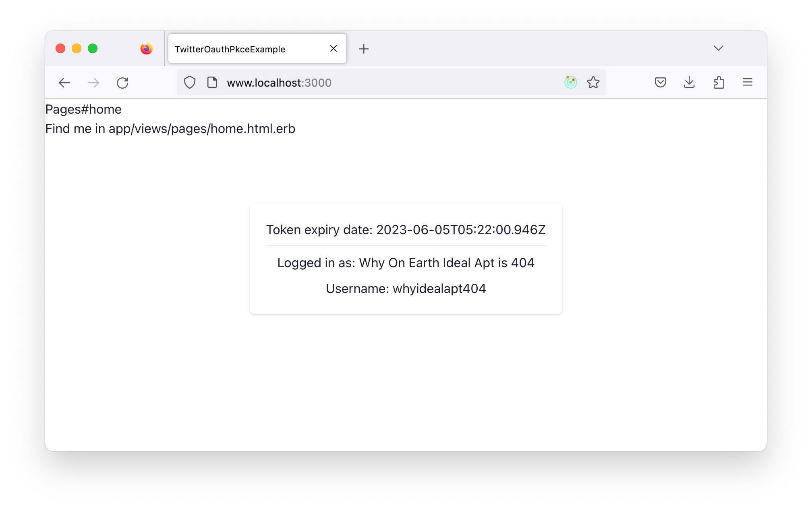Open the Firefox hamburger menu
812x511 pixels.
tap(748, 82)
